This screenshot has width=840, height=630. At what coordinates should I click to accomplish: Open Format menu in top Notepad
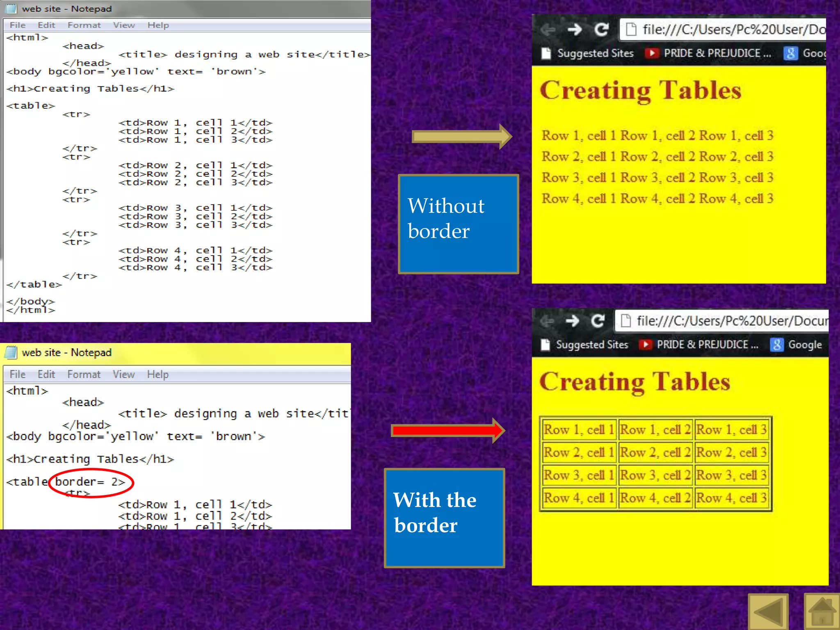coord(84,25)
